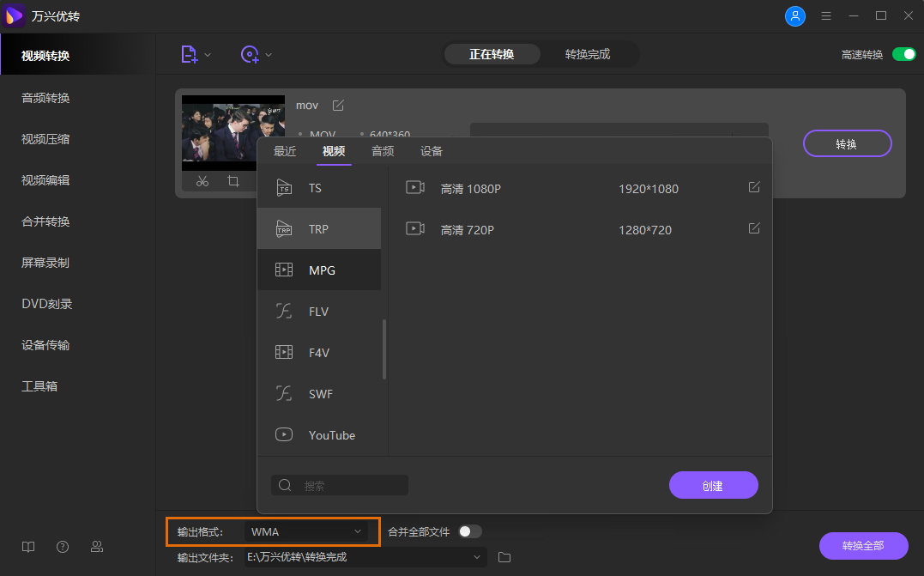Screen dimensions: 924x576
Task: Open the dropdown beside the add file icon
Action: point(206,54)
